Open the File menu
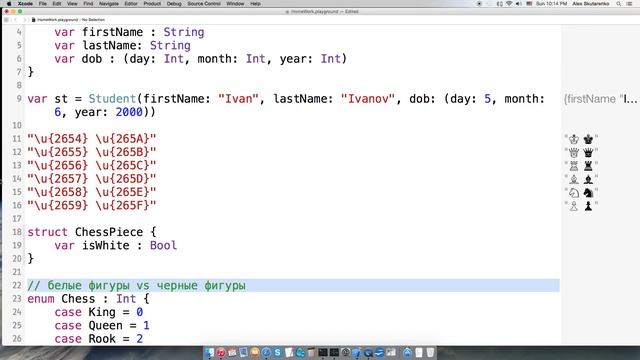The height and width of the screenshot is (360, 640). point(42,4)
